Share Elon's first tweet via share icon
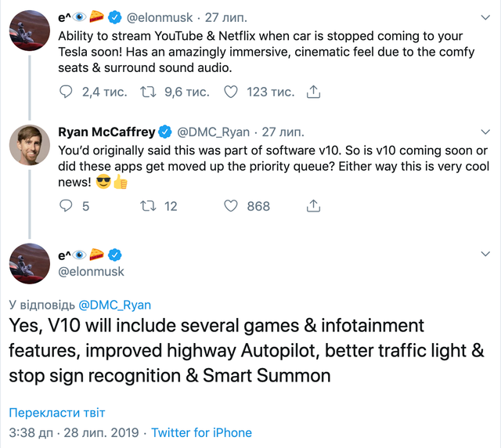 pos(313,92)
